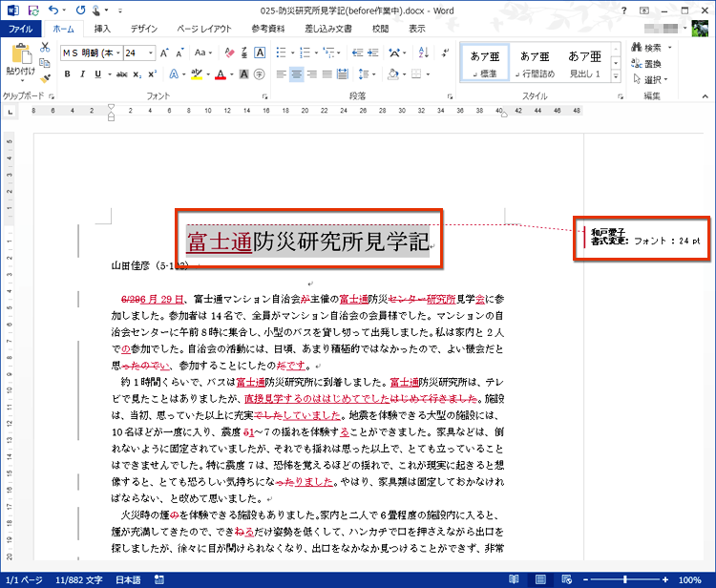Image resolution: width=716 pixels, height=588 pixels.
Task: Open the Select (選択) dropdown
Action: 650,79
